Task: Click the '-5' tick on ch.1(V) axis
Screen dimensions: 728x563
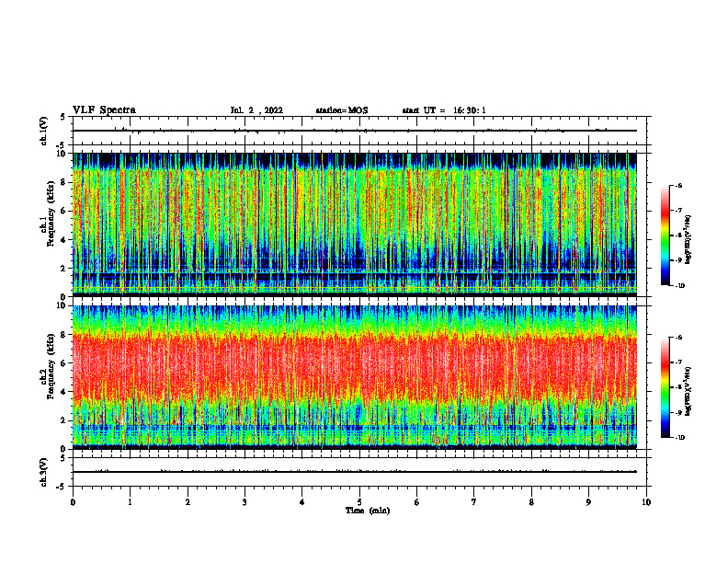Action: [x=62, y=145]
